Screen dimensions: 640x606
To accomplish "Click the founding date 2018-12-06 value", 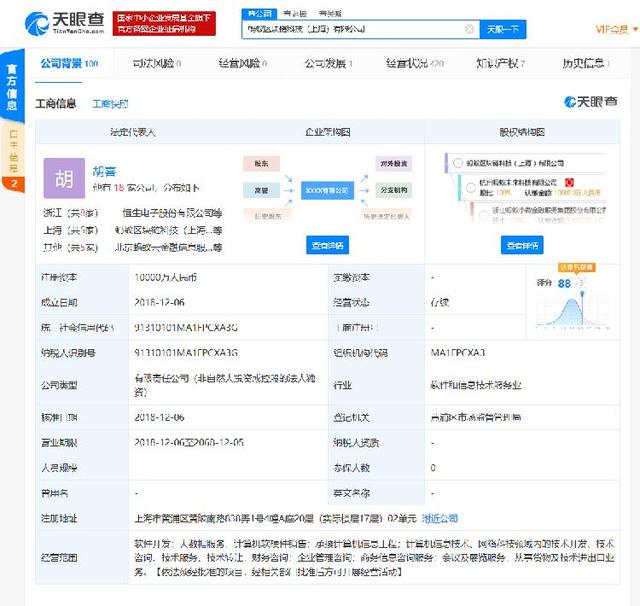I will (x=159, y=302).
